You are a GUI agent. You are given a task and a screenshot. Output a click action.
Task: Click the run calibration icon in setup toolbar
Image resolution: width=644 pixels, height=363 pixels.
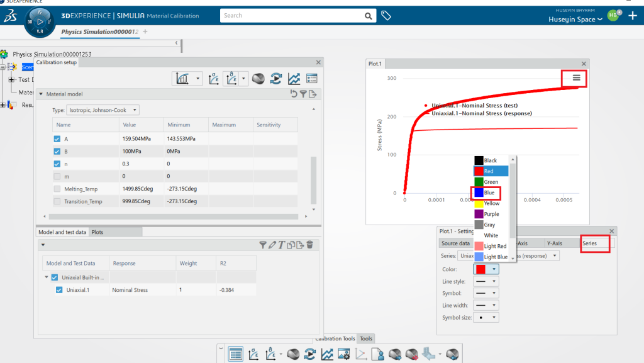point(275,79)
